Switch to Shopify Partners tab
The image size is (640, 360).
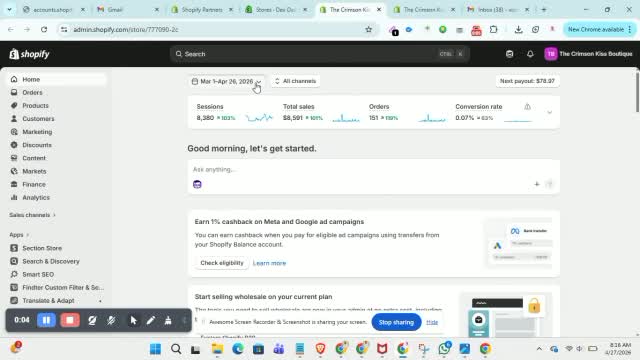tap(202, 9)
